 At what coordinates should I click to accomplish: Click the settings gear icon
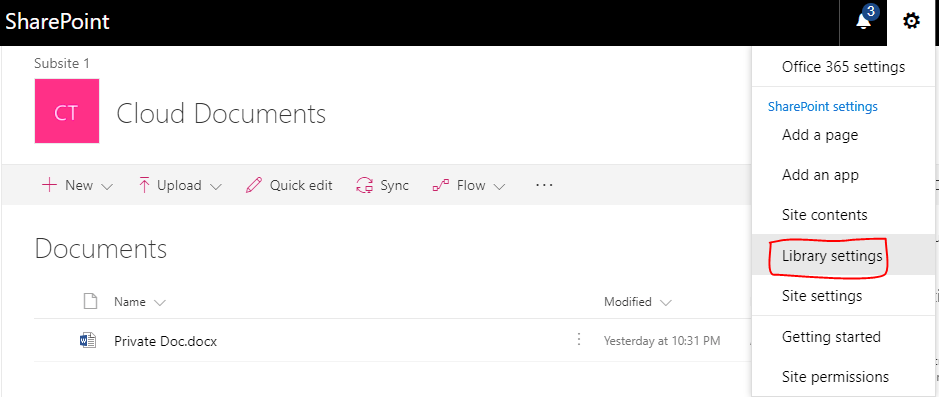(911, 22)
